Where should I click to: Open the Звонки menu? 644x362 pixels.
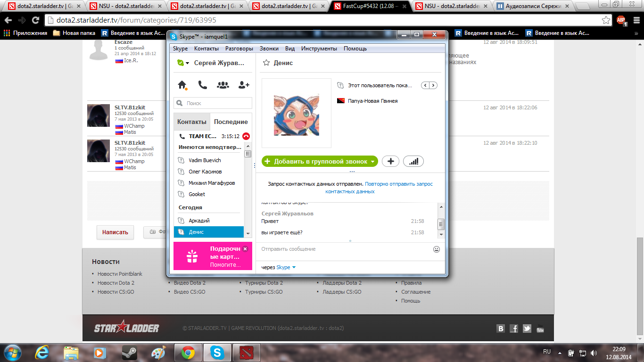tap(269, 49)
